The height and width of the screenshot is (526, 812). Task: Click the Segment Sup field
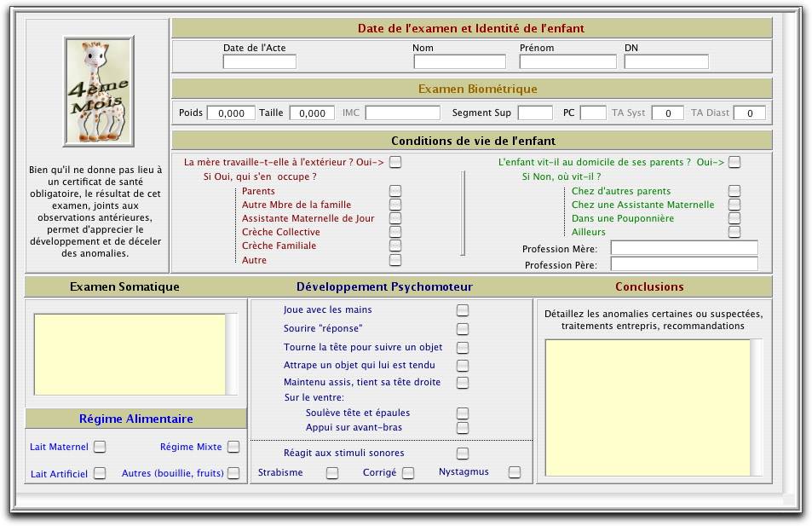535,113
